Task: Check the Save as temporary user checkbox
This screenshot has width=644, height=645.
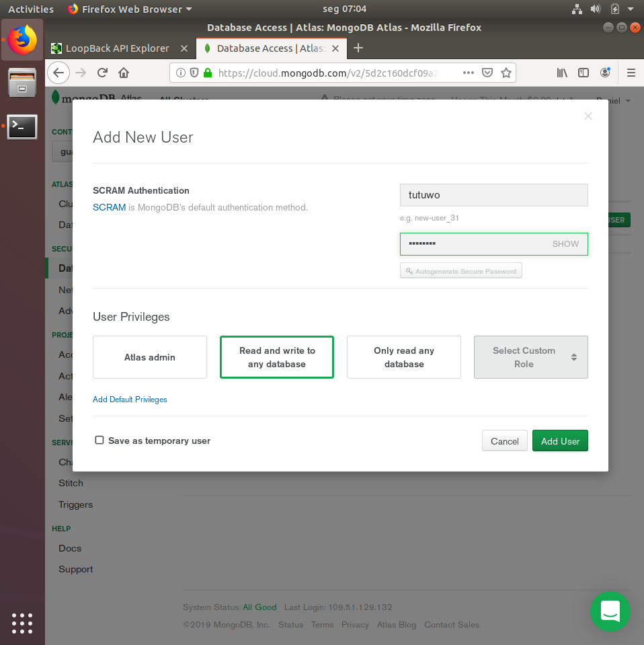Action: coord(99,441)
